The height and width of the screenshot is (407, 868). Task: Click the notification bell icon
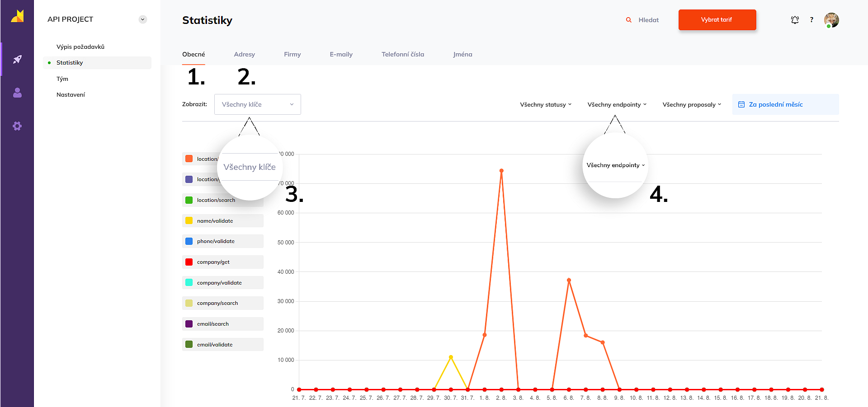[795, 20]
